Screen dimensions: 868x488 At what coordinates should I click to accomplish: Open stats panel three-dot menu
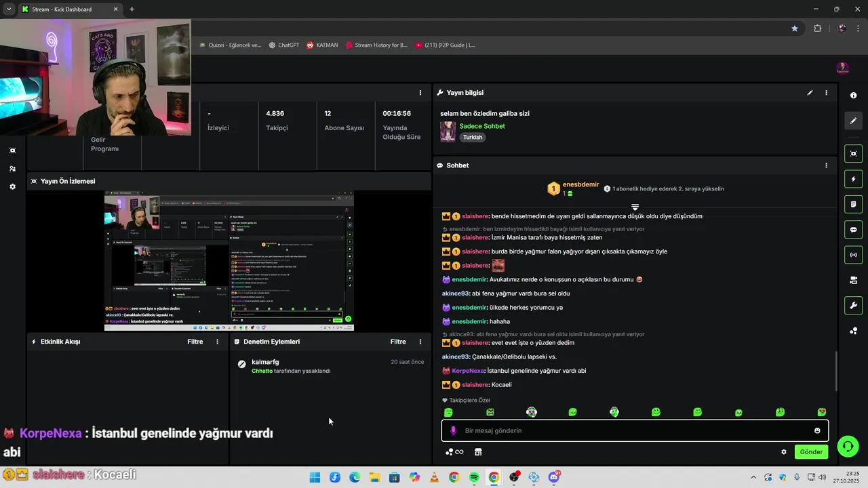click(420, 93)
